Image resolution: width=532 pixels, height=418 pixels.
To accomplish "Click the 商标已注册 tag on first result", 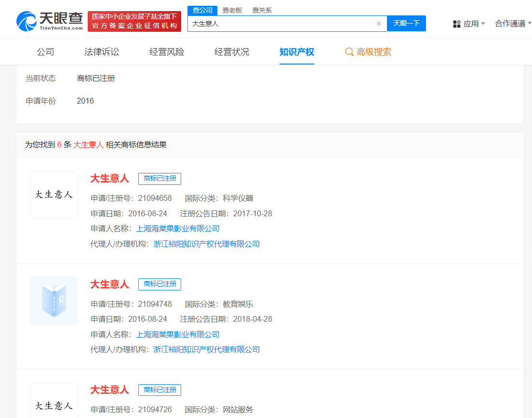I will (x=159, y=179).
